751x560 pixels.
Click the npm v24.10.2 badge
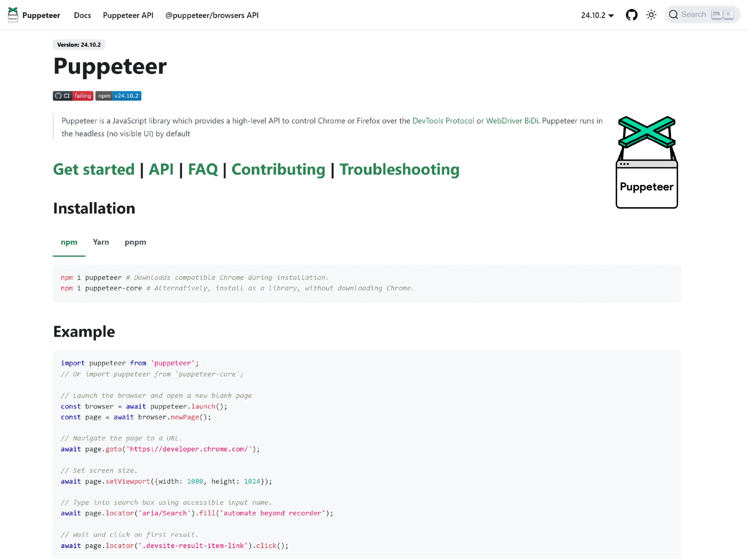pyautogui.click(x=119, y=96)
